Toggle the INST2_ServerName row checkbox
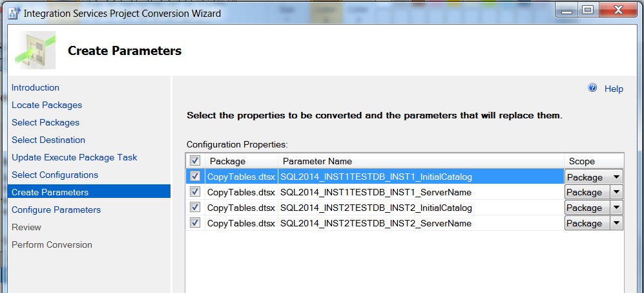644x293 pixels. pyautogui.click(x=195, y=223)
